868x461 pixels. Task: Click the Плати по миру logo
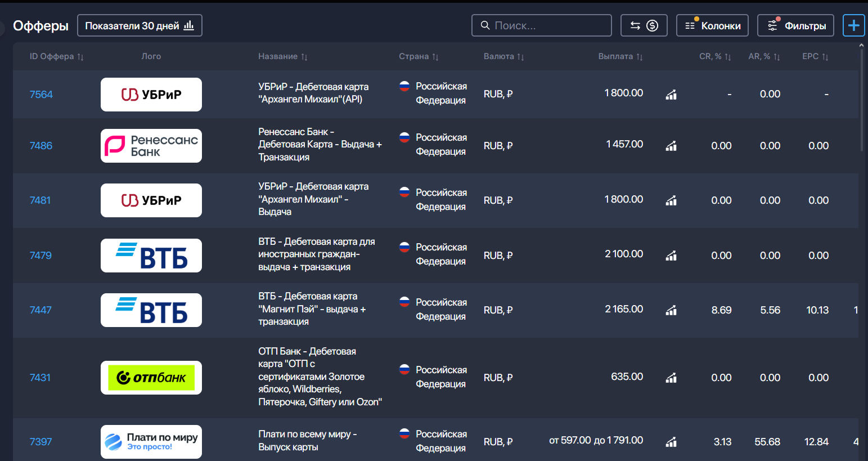point(151,442)
